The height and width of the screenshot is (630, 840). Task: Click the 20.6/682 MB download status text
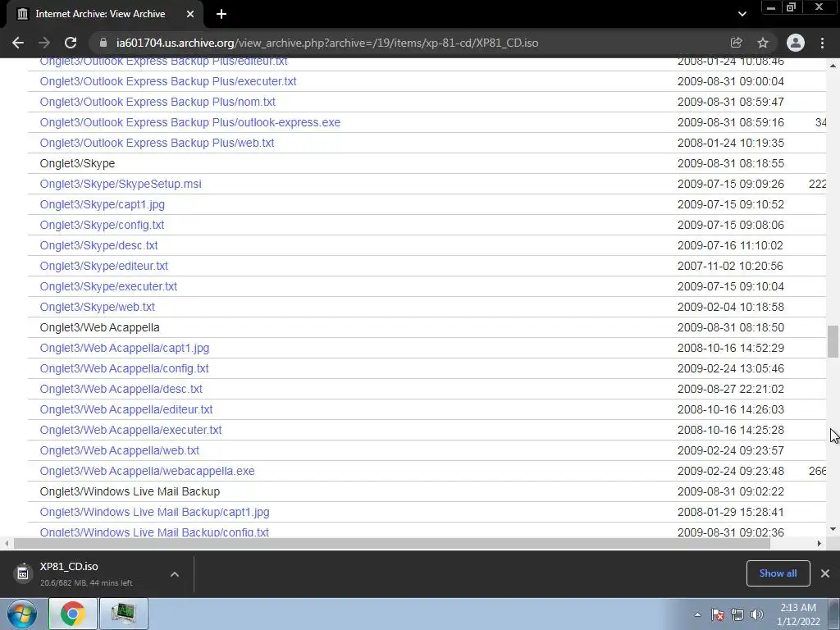click(85, 583)
